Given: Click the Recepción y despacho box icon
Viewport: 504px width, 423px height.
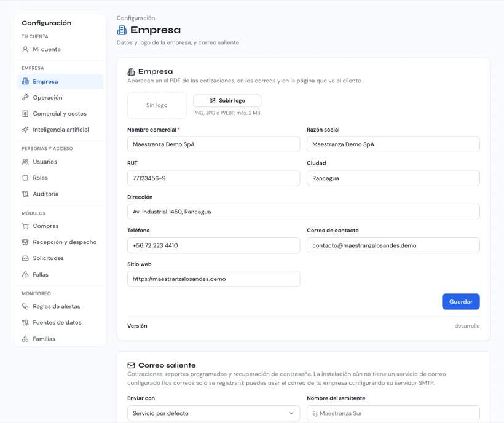Looking at the screenshot, I should (25, 242).
